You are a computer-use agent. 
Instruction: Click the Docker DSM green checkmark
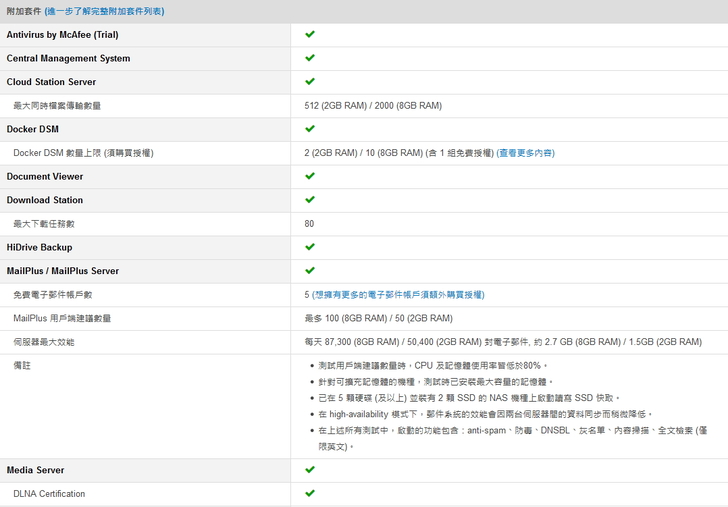point(310,129)
